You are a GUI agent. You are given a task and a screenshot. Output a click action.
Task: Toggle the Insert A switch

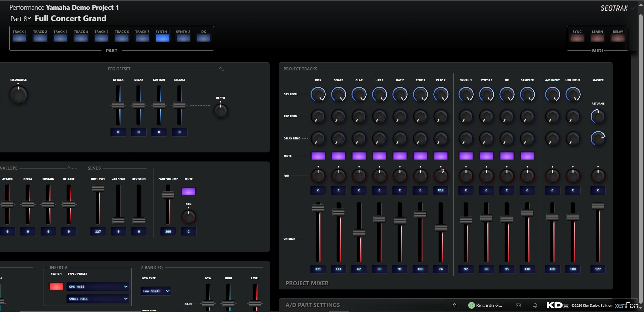point(56,287)
